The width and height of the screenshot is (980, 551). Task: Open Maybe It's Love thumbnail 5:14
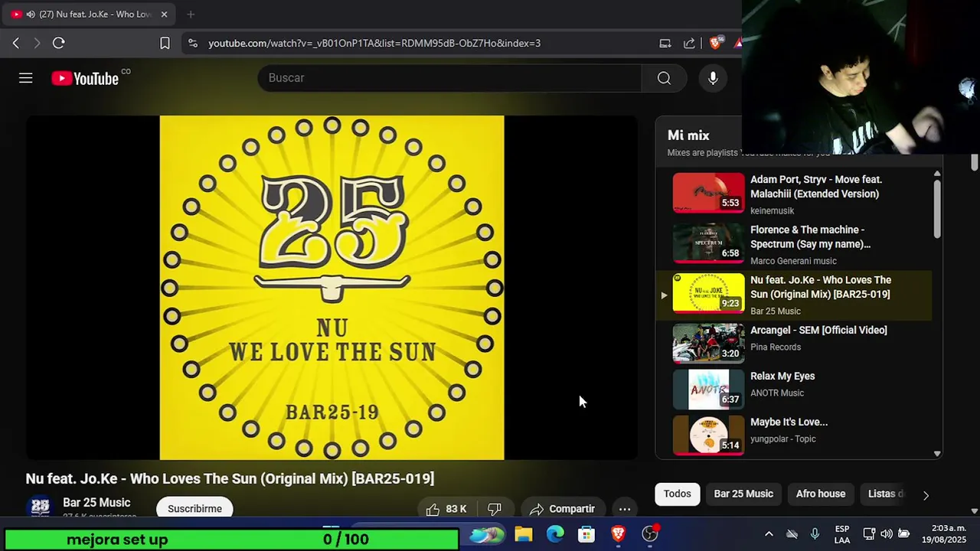(x=708, y=435)
